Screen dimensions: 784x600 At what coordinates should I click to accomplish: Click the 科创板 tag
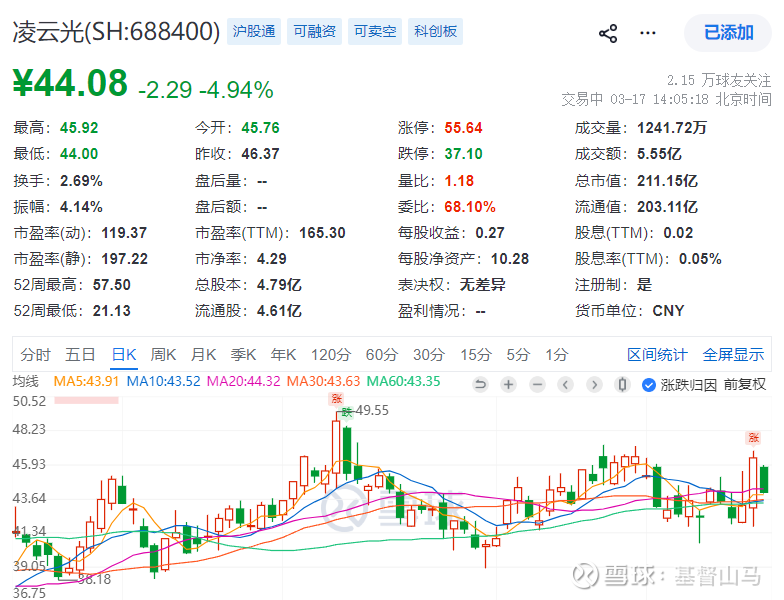436,32
